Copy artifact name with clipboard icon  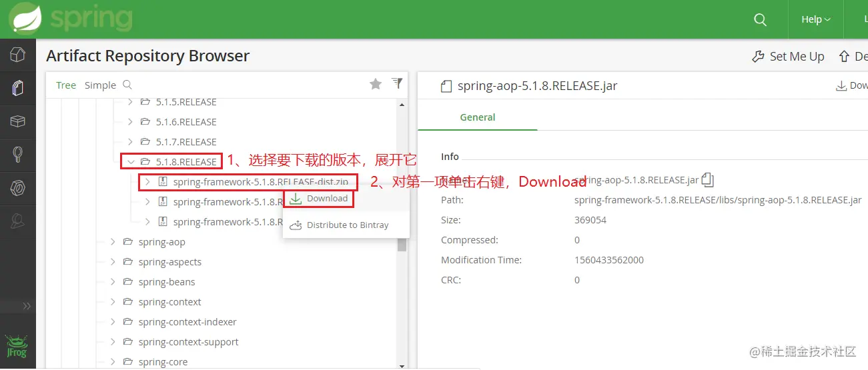click(708, 180)
